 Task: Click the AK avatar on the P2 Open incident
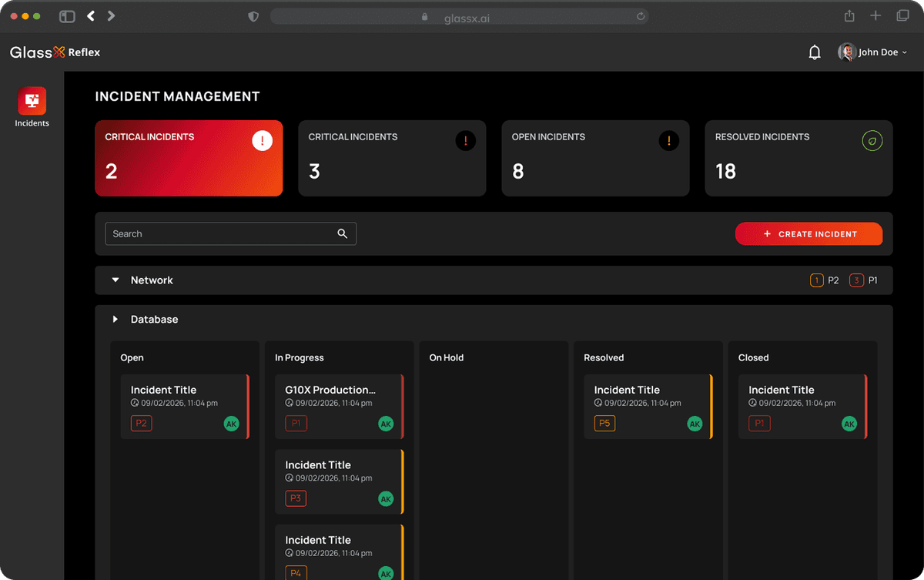[x=231, y=423]
